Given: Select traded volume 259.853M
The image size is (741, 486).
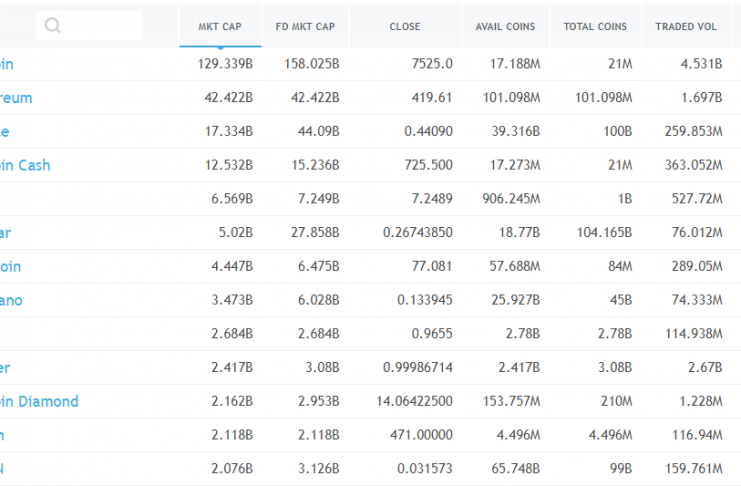Looking at the screenshot, I should pyautogui.click(x=694, y=131).
